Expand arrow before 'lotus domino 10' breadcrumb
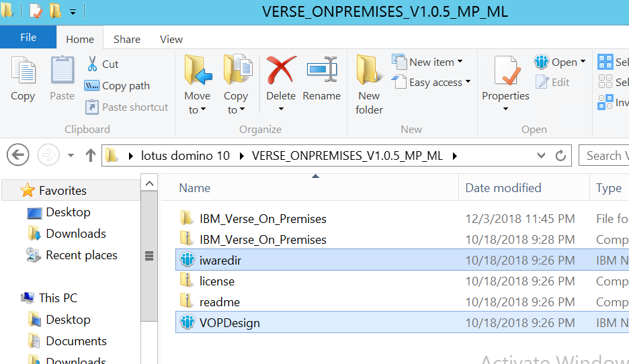This screenshot has height=364, width=629. coord(130,156)
